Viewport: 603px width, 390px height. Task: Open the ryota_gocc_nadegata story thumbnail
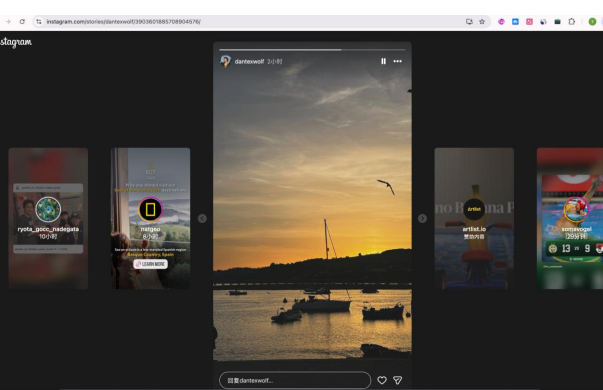48,218
